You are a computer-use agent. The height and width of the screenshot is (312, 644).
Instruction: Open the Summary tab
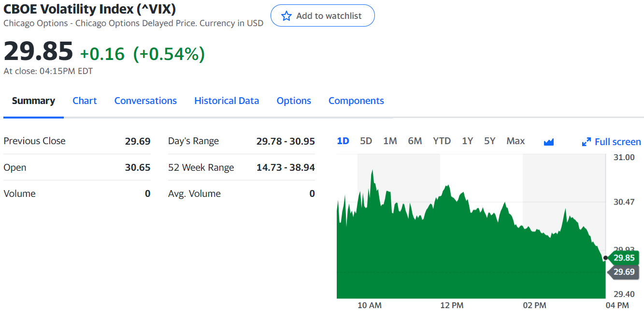(33, 101)
